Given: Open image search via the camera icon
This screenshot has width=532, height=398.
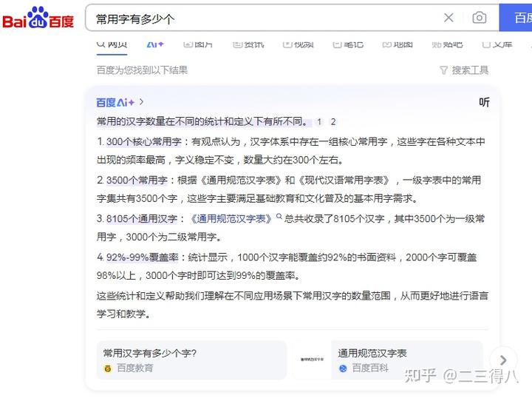Looking at the screenshot, I should coord(479,18).
